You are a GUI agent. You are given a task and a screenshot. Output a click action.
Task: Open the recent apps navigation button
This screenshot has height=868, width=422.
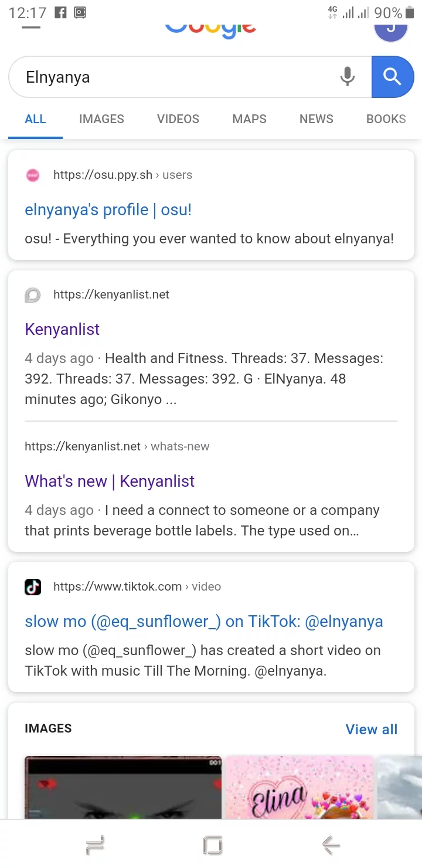[94, 845]
